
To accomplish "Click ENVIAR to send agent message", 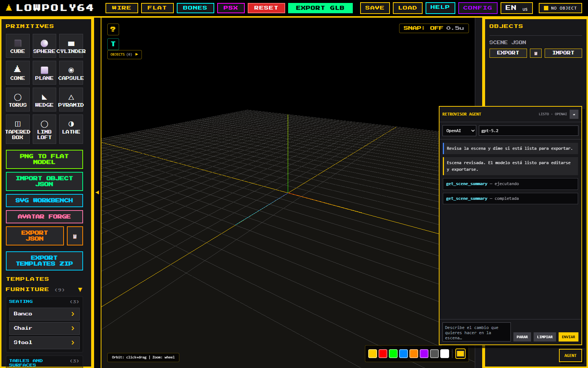I will pos(569,337).
